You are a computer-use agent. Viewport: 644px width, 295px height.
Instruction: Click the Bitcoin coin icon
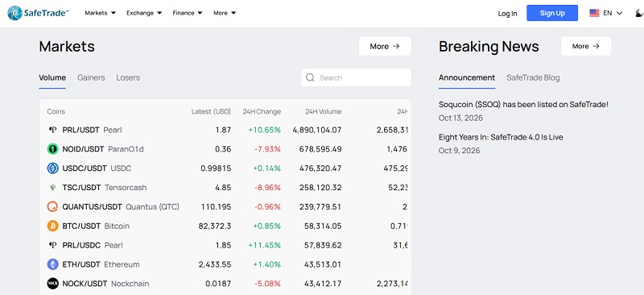(52, 226)
